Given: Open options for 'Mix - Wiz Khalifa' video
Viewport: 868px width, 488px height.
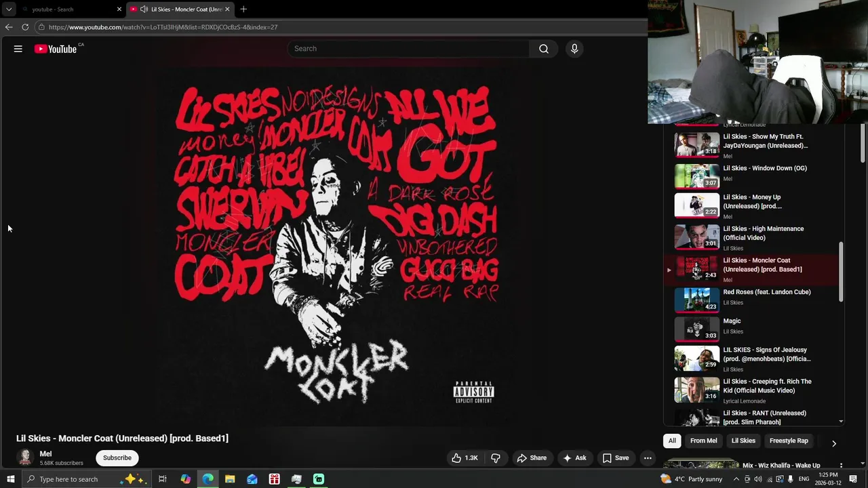Looking at the screenshot, I should [x=841, y=466].
